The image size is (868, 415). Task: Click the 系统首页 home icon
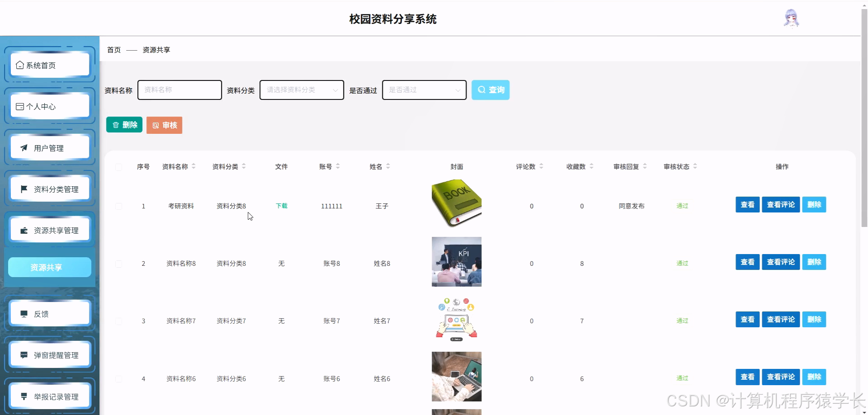tap(20, 65)
